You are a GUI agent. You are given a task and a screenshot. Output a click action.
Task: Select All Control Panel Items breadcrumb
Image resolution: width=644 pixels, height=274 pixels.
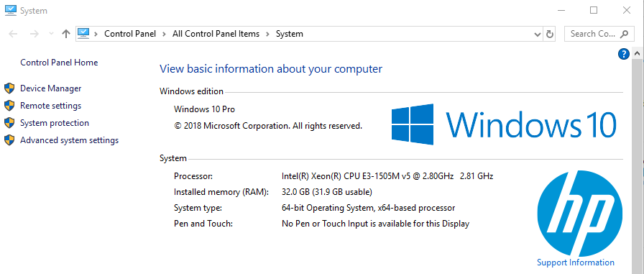coord(216,34)
